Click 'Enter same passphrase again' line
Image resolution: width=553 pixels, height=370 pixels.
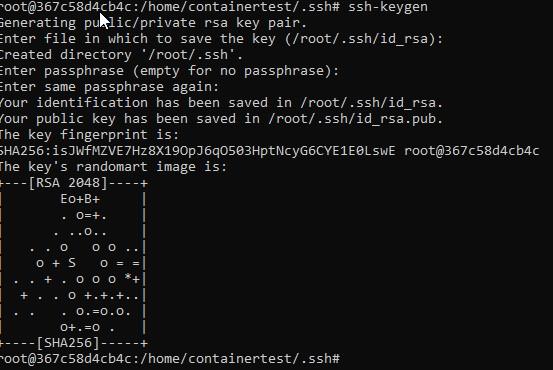[x=109, y=87]
